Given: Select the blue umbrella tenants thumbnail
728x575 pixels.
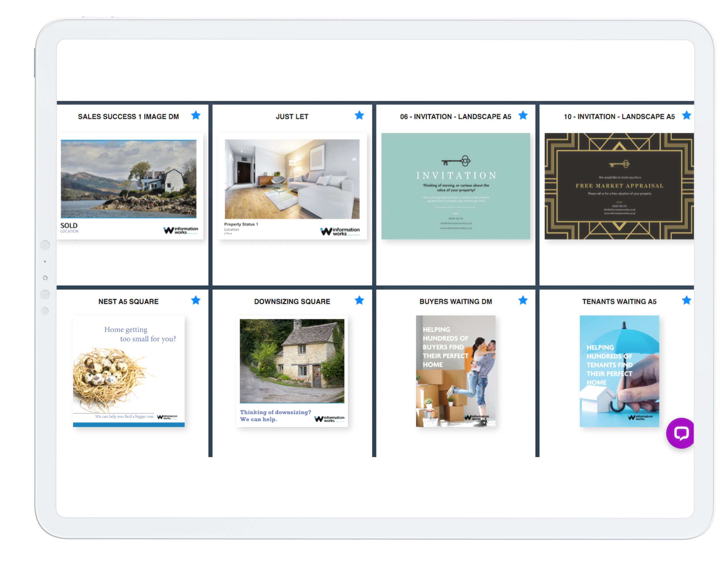Looking at the screenshot, I should [619, 371].
